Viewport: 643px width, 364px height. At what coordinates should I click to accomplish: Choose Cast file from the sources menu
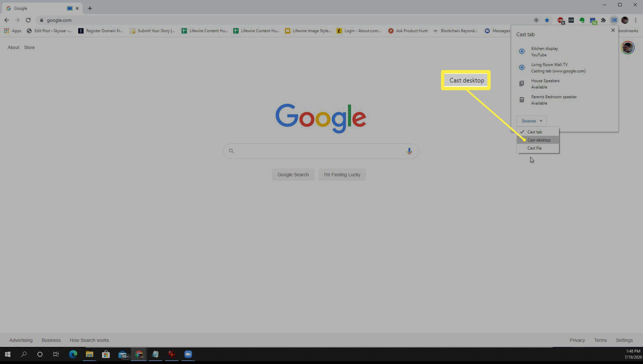click(x=534, y=148)
